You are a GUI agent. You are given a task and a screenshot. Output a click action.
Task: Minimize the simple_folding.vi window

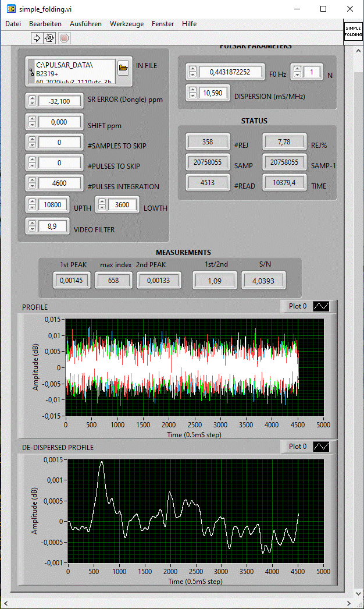(298, 9)
